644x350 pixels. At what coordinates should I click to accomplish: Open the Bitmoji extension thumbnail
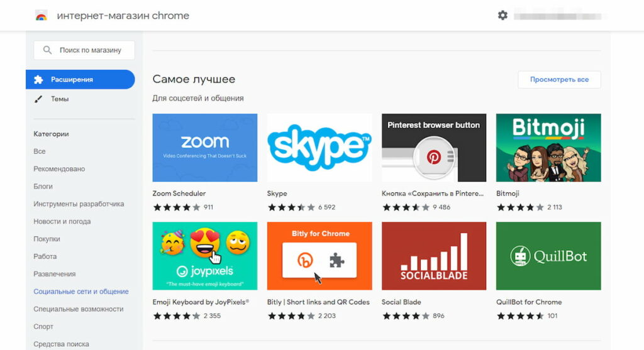(x=548, y=148)
